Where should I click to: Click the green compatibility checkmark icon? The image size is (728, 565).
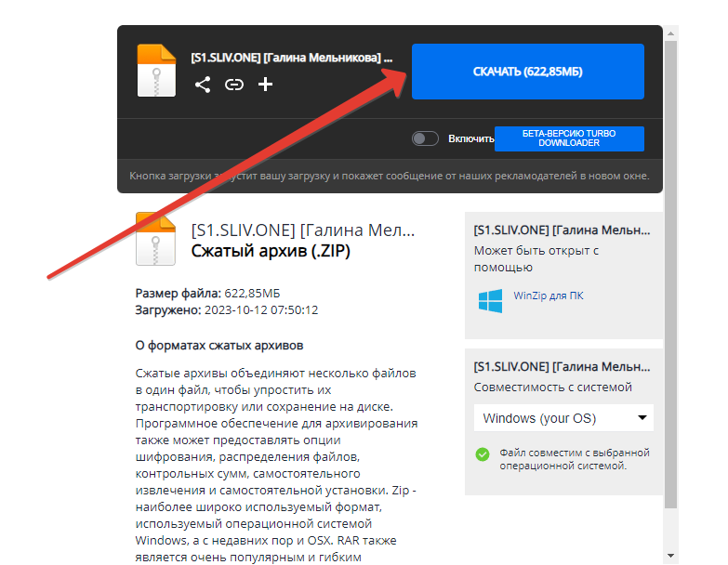pyautogui.click(x=483, y=454)
